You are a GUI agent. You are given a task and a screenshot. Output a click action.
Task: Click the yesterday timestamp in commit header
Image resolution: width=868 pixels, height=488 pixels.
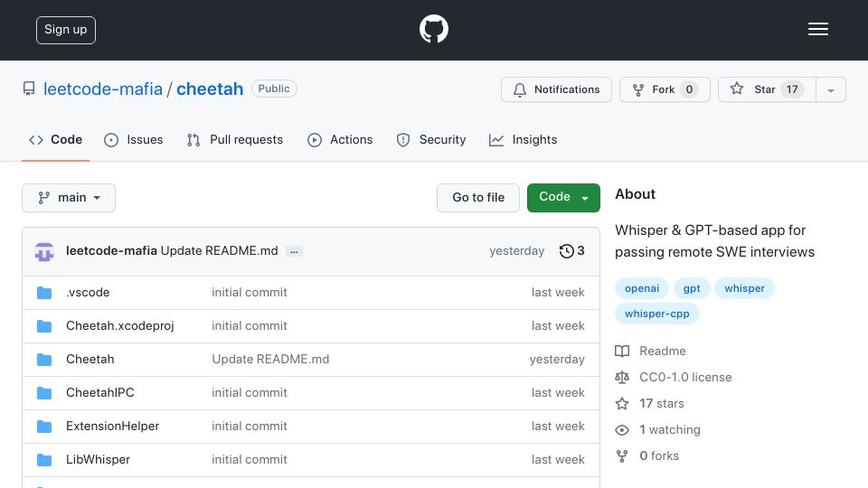tap(516, 250)
